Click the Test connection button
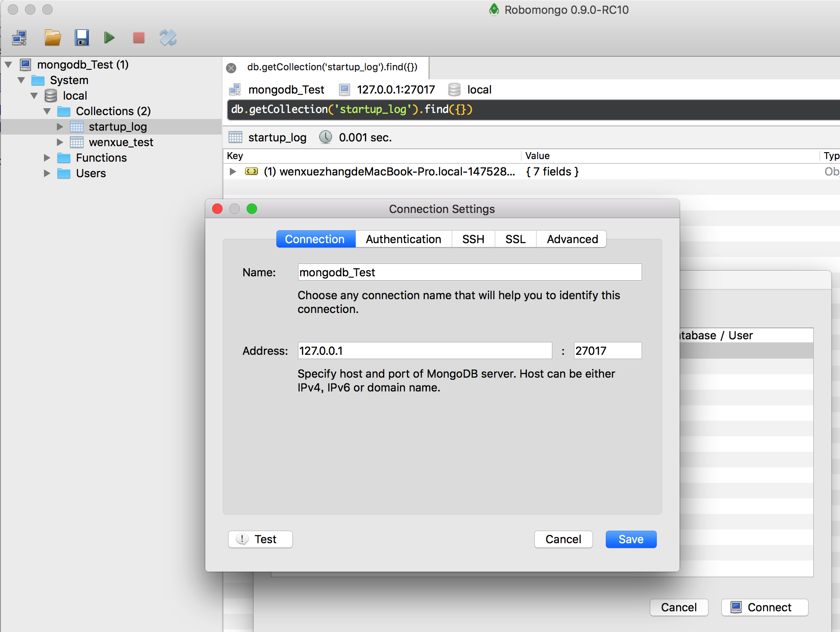Screen dimensions: 840x632 coord(260,539)
